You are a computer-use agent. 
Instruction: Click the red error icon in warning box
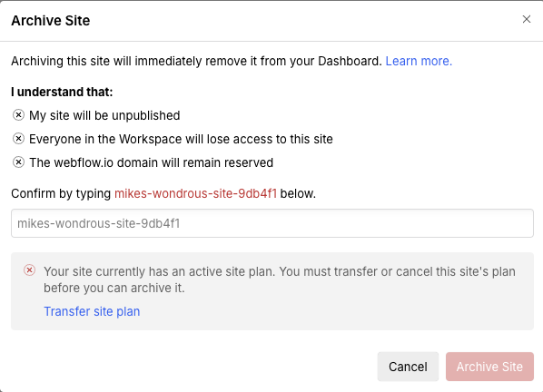(x=29, y=270)
